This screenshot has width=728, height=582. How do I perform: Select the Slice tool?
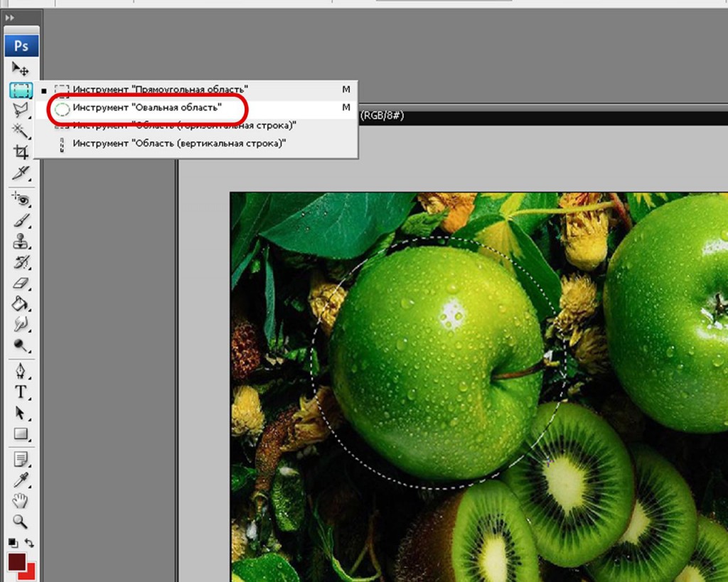point(21,173)
